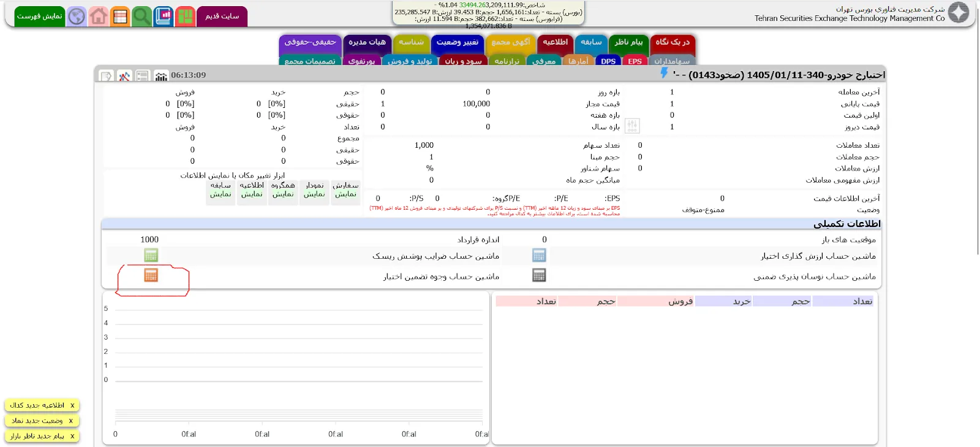This screenshot has width=980, height=447.
Task: Open the 'ترازنامه' tab
Action: tap(507, 61)
